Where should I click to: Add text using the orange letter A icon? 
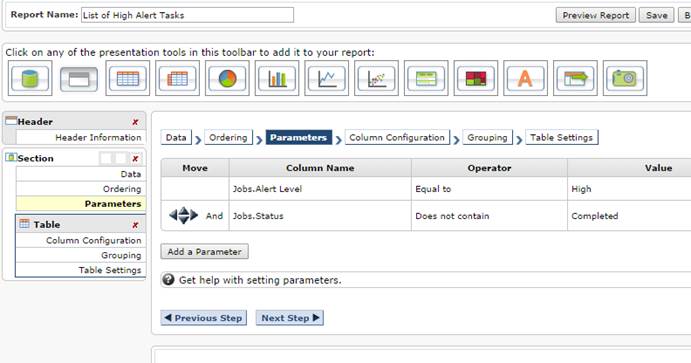tap(525, 78)
